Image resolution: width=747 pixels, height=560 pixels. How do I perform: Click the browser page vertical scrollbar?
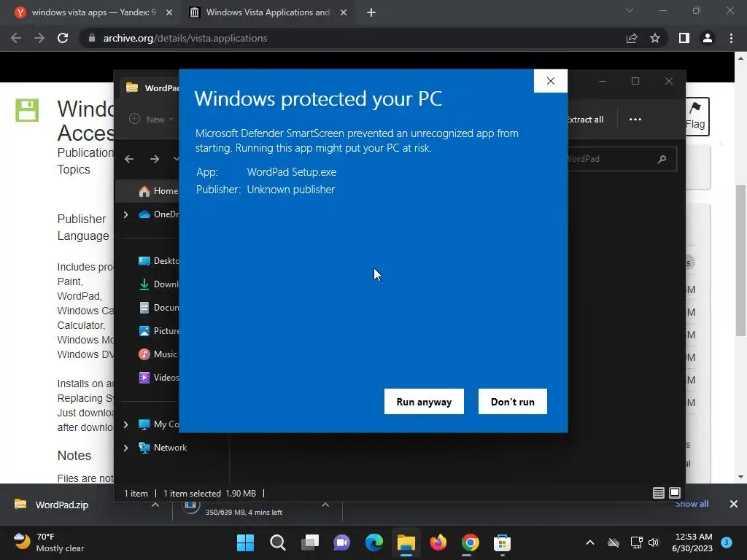click(x=740, y=260)
